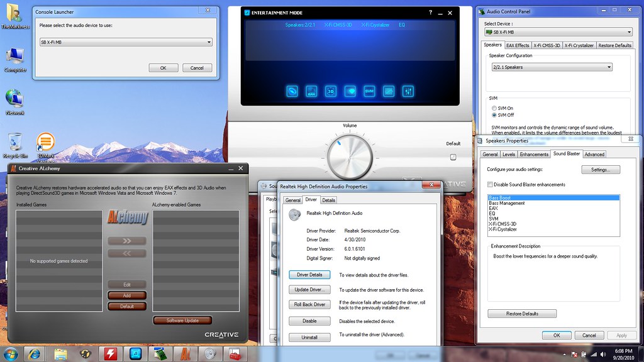This screenshot has height=362, width=644.
Task: Open the Advanced tab in Speakers Properties
Action: pyautogui.click(x=594, y=155)
